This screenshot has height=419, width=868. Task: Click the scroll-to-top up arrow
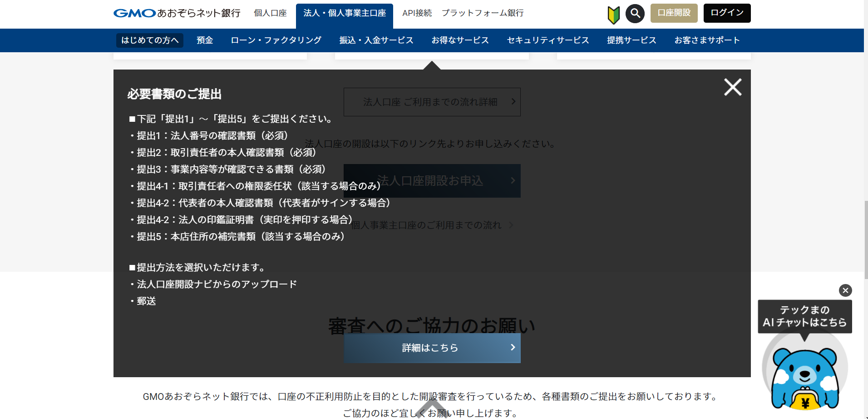click(x=432, y=408)
